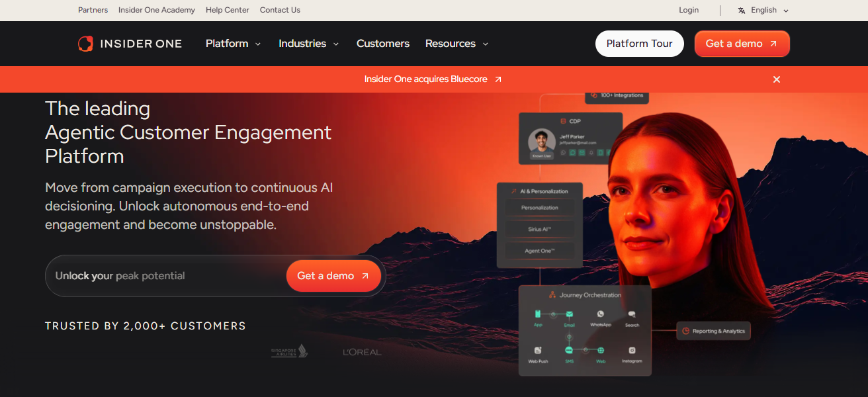Expand the Platform menu
The height and width of the screenshot is (397, 868).
(x=233, y=44)
